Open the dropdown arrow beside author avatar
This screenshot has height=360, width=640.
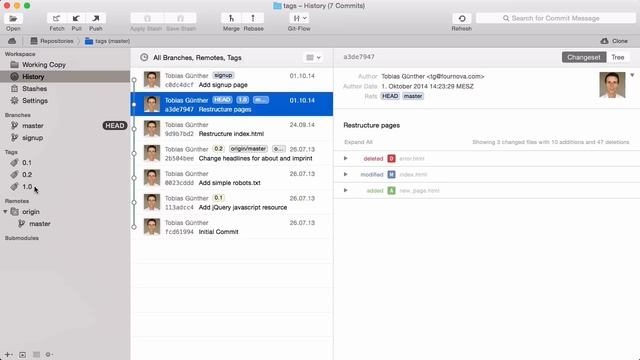click(x=632, y=75)
